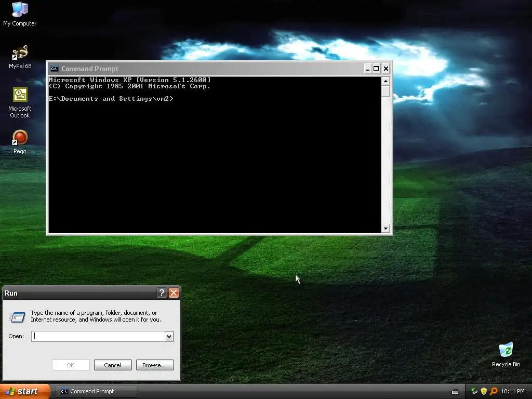Image resolution: width=532 pixels, height=399 pixels.
Task: Open the yellow Security Center shield icon
Action: pos(484,391)
